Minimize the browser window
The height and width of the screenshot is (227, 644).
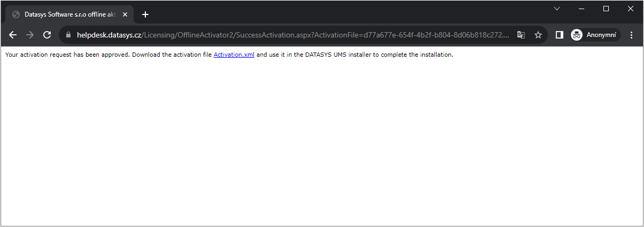tap(581, 9)
